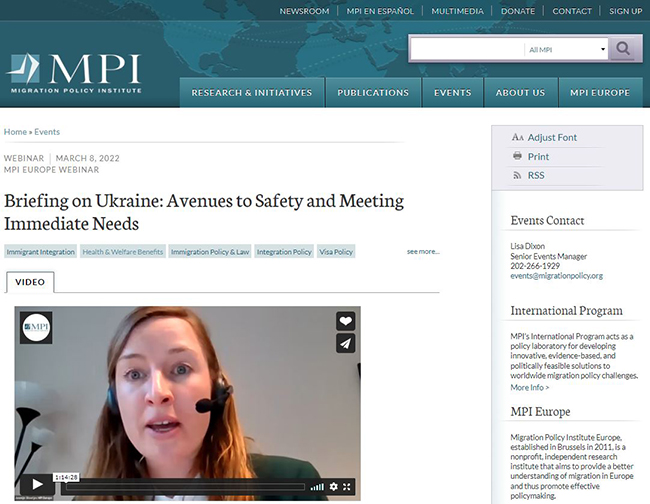Open the MPI Europe menu
The height and width of the screenshot is (504, 650).
pos(600,92)
